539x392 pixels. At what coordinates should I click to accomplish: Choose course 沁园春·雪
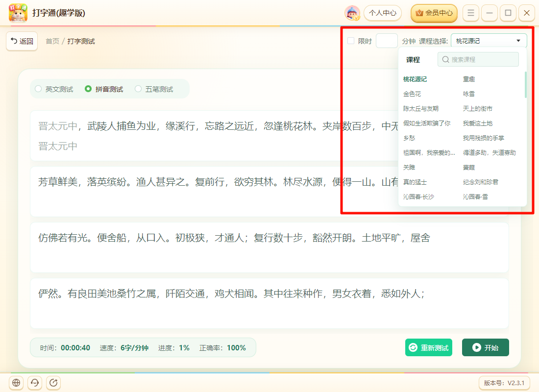[475, 196]
